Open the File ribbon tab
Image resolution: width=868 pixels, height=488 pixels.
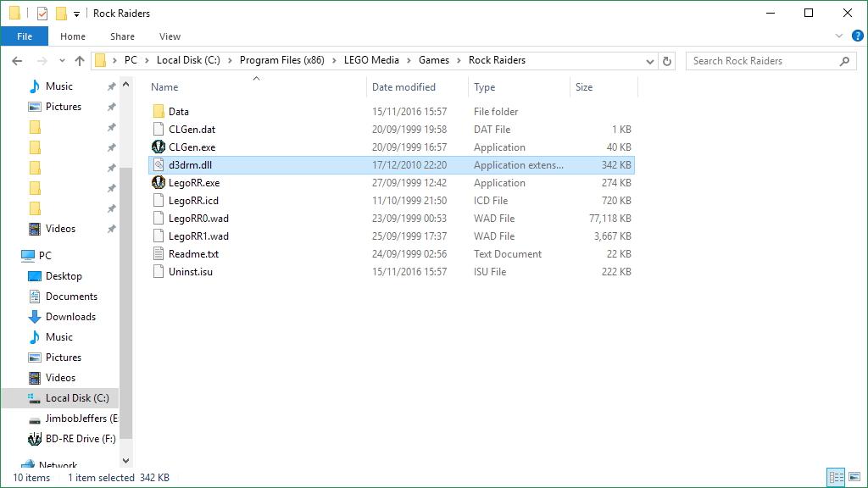point(25,36)
